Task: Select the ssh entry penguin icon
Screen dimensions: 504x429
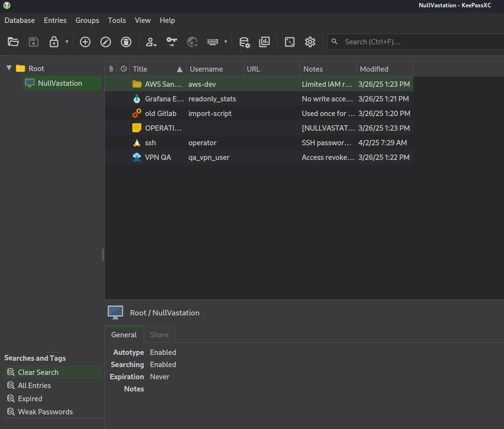Action: (137, 142)
